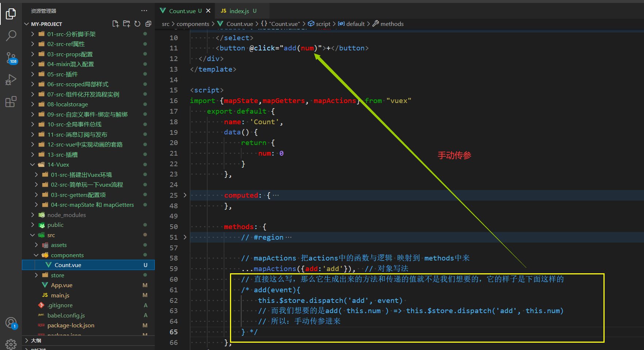The image size is (644, 350).
Task: Refresh the explorer file tree
Action: coord(137,24)
